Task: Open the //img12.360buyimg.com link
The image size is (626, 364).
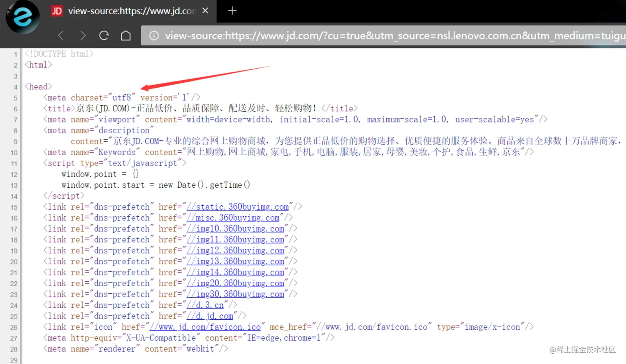Action: pyautogui.click(x=236, y=251)
